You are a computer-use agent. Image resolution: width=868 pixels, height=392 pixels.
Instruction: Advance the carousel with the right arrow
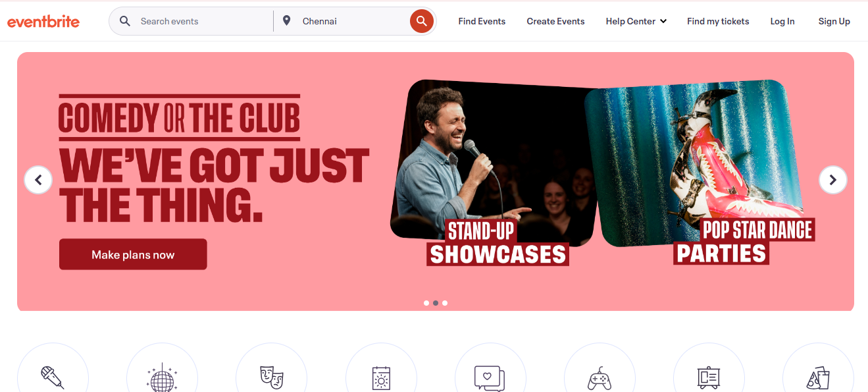coord(832,179)
